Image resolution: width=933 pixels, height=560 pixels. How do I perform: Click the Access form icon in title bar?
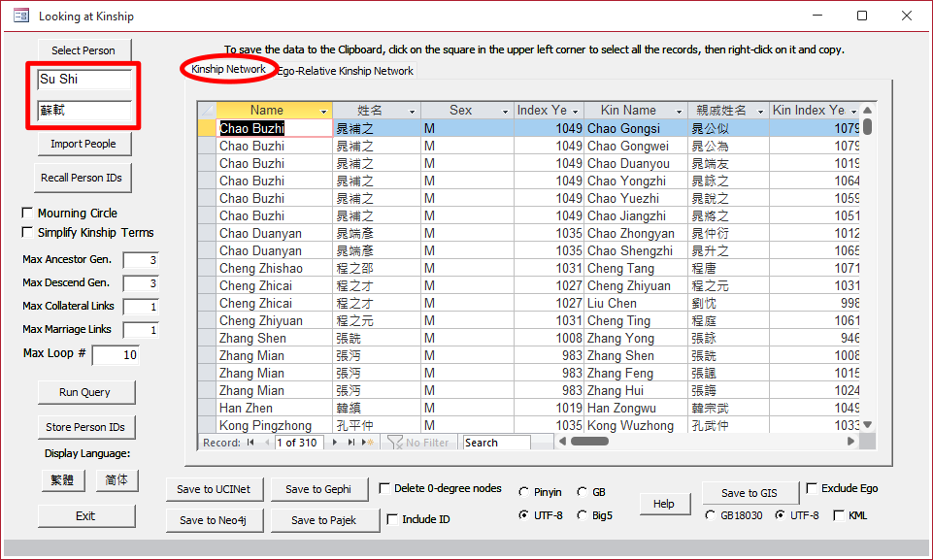(20, 16)
